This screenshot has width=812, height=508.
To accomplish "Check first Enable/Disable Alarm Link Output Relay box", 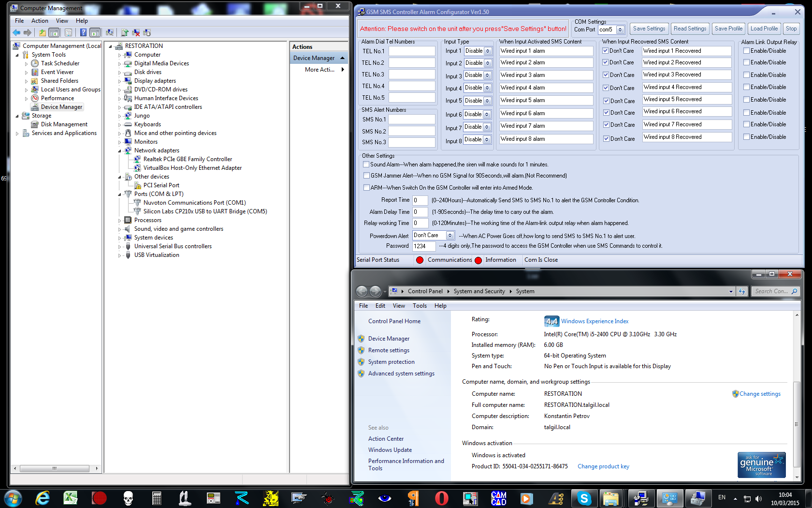I will pyautogui.click(x=746, y=51).
